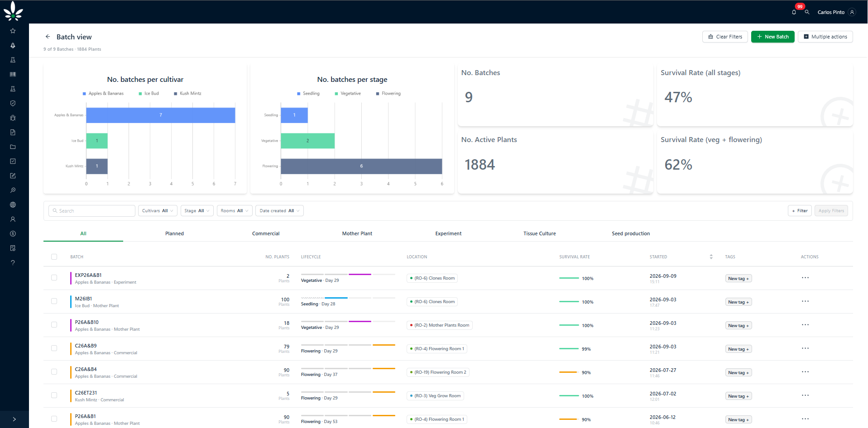Open the globe sidebar icon
Viewport: 868px width, 428px height.
[x=13, y=204]
